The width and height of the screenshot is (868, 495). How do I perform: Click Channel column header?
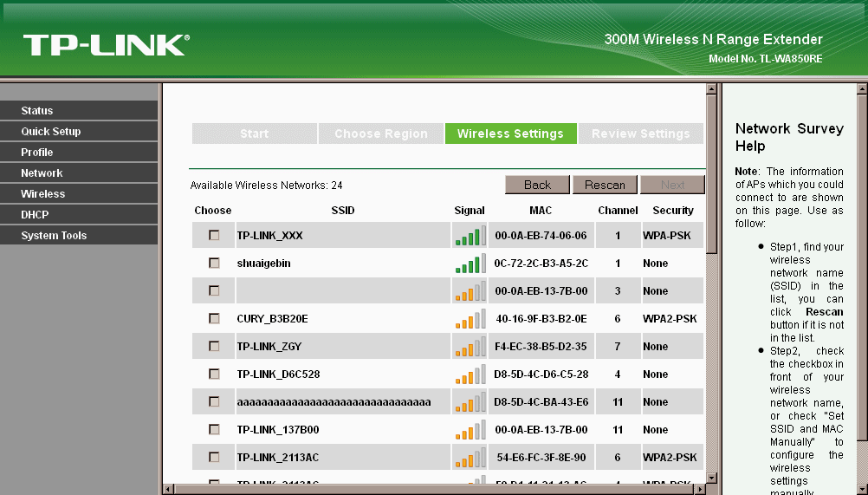click(618, 211)
